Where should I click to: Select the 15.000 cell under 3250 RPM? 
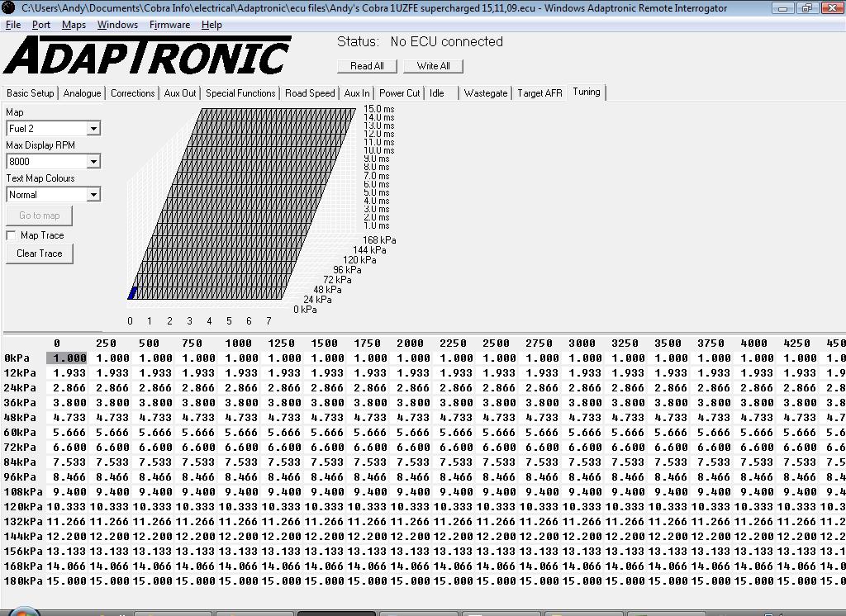625,581
